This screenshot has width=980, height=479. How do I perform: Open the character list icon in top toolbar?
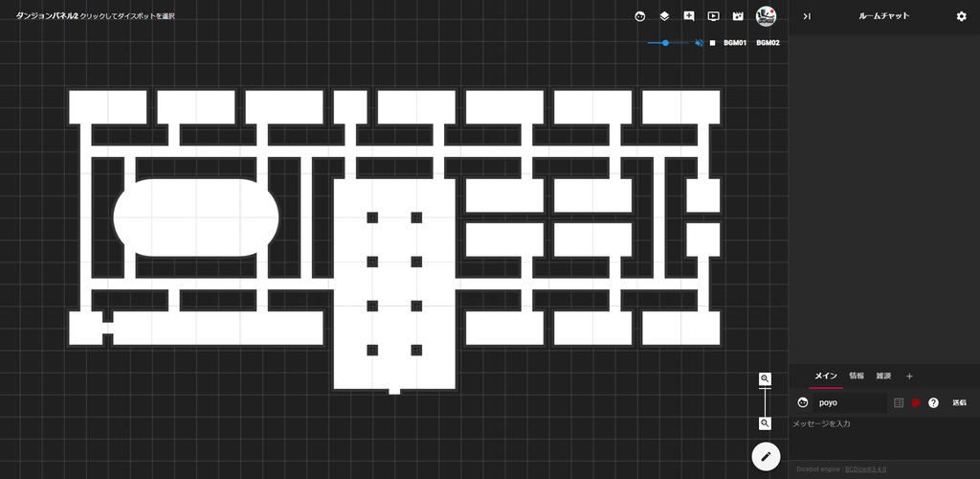[639, 17]
